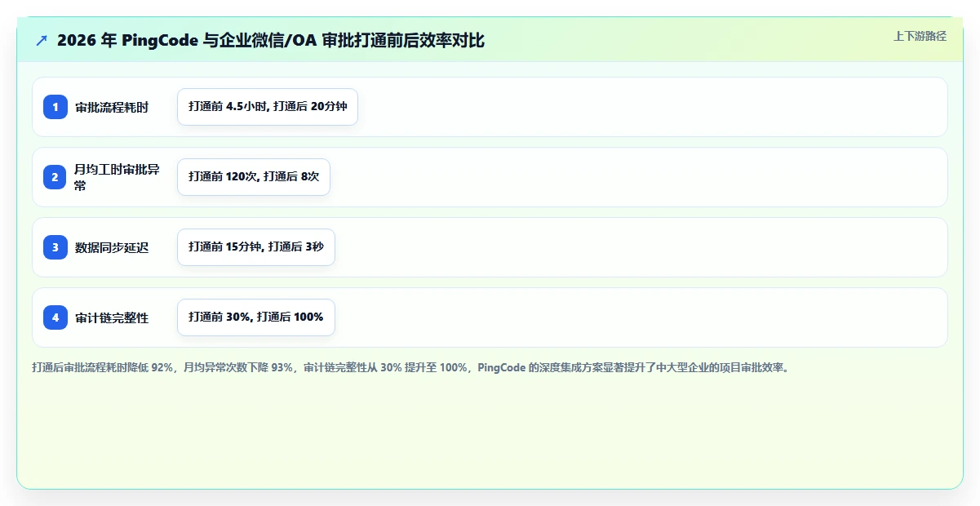Open the chip 打通前 120次, 打通后 8次

[254, 177]
